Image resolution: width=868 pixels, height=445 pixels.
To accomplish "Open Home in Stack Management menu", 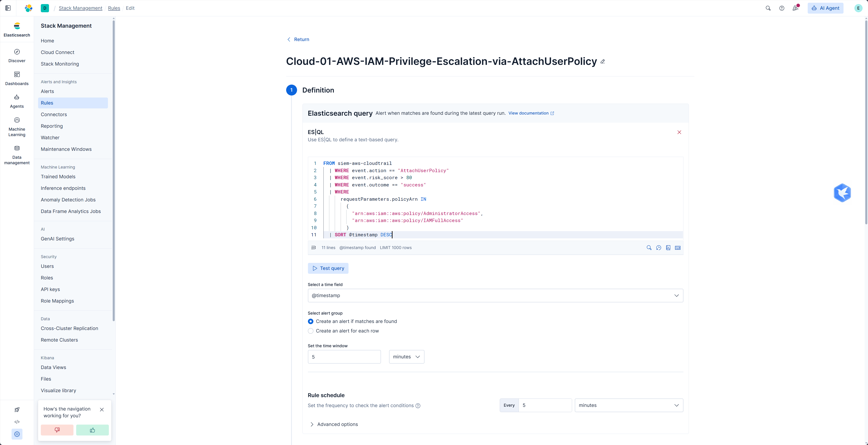I will (x=48, y=41).
